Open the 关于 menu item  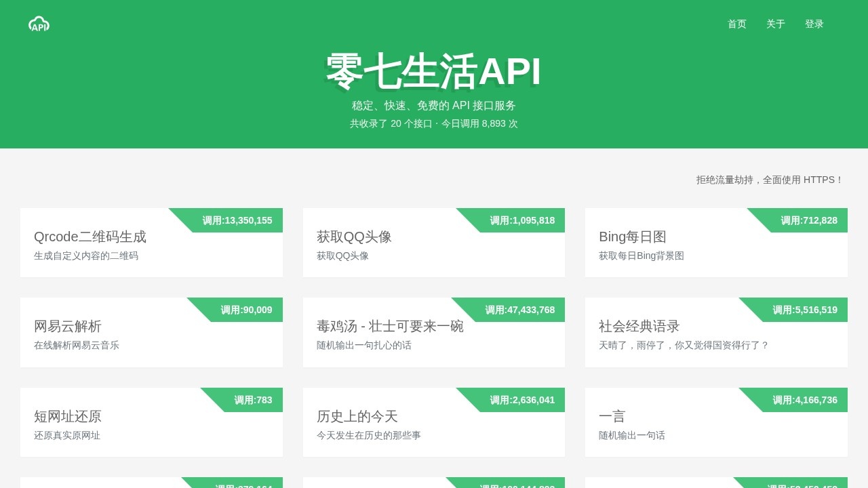click(775, 24)
